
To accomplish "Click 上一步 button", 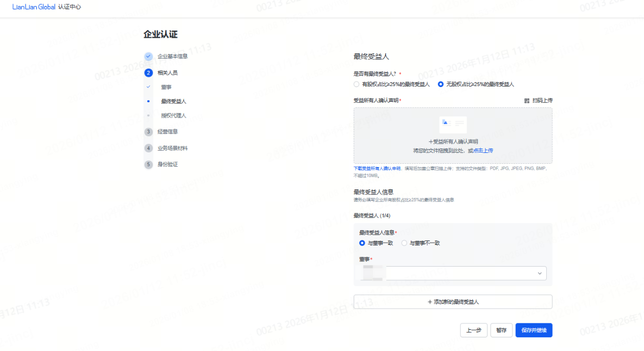I will tap(473, 330).
